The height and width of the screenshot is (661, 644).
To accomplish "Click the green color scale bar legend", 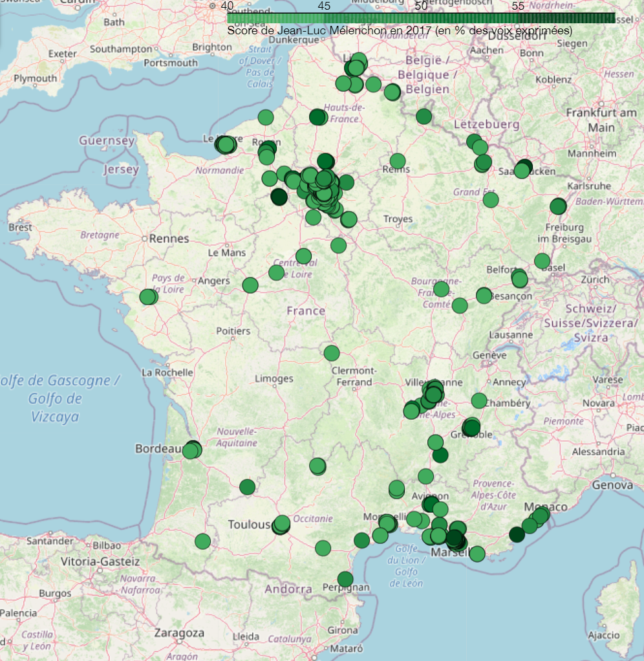I will (x=421, y=19).
